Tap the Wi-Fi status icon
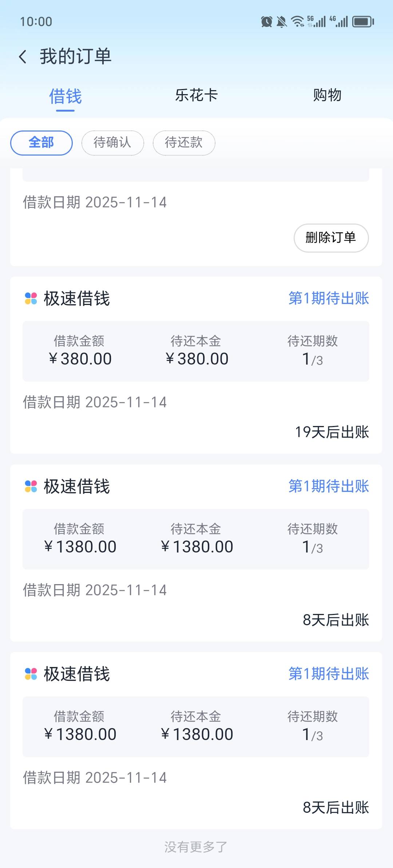Viewport: 393px width, 868px height. [298, 22]
